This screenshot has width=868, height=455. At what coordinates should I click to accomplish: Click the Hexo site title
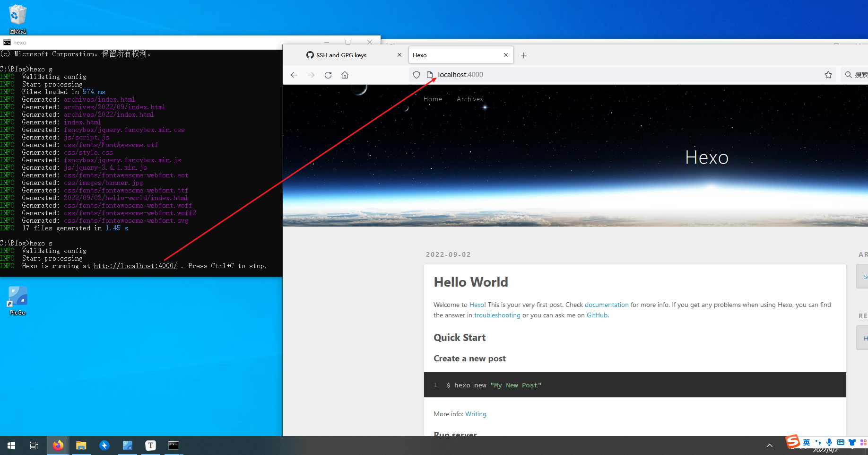pos(707,157)
